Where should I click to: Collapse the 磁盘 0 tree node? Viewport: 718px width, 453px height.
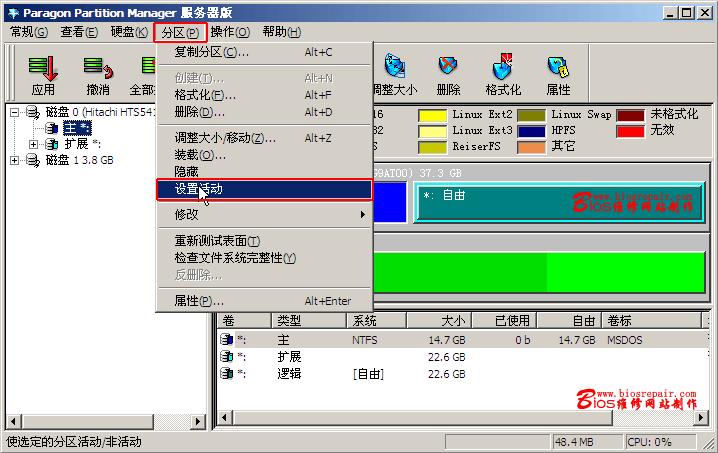pos(15,112)
